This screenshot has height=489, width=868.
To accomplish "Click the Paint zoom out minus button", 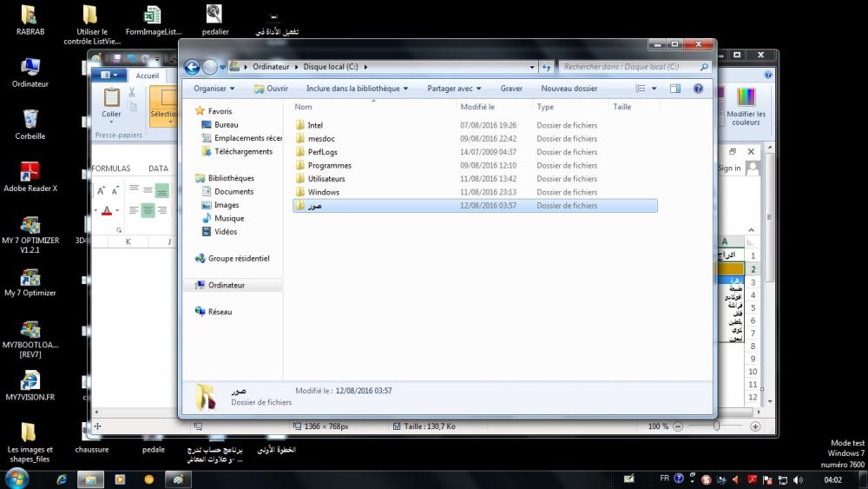I will click(x=678, y=426).
